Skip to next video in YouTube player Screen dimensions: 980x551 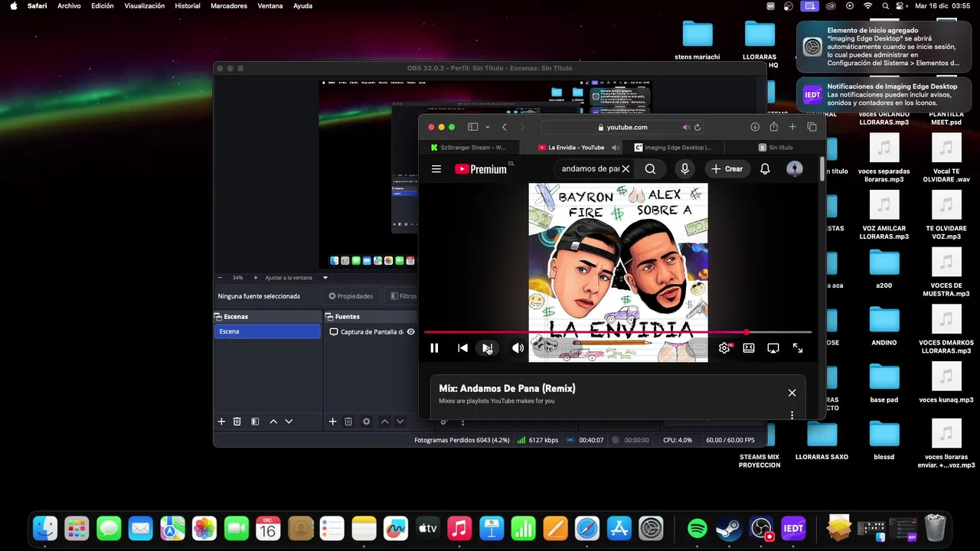coord(488,348)
